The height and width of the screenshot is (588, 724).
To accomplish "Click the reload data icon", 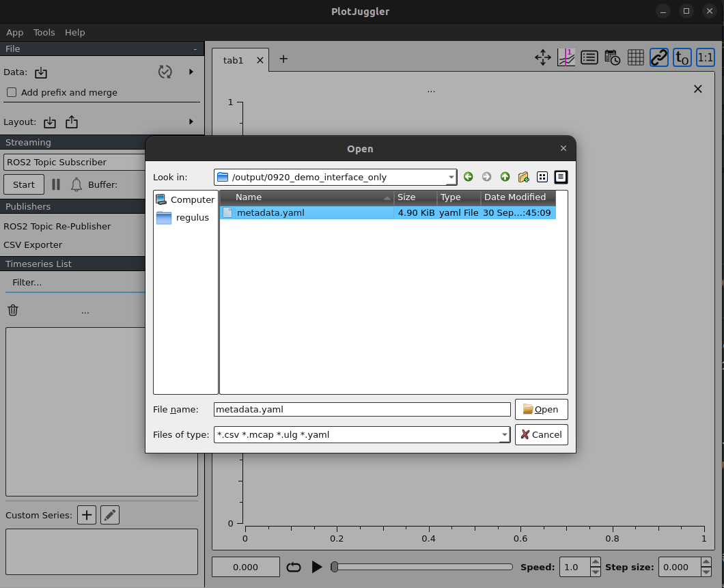I will [165, 72].
